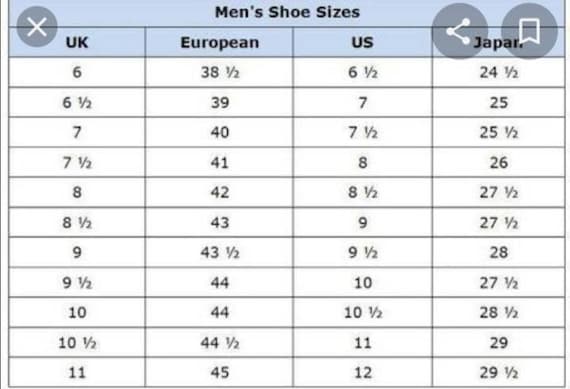This screenshot has height=389, width=570.
Task: Select Japan size 26 cell
Action: tap(499, 163)
